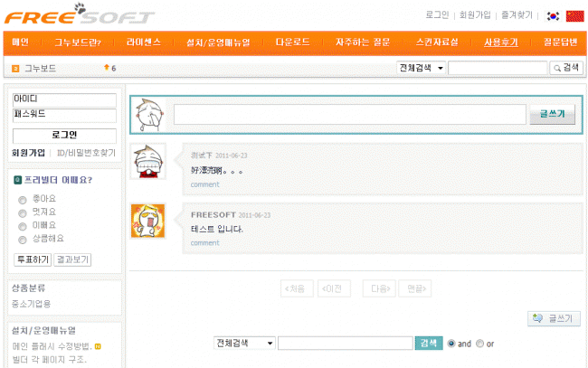This screenshot has height=368, width=588.
Task: Click top-right 로그인 link
Action: [437, 15]
